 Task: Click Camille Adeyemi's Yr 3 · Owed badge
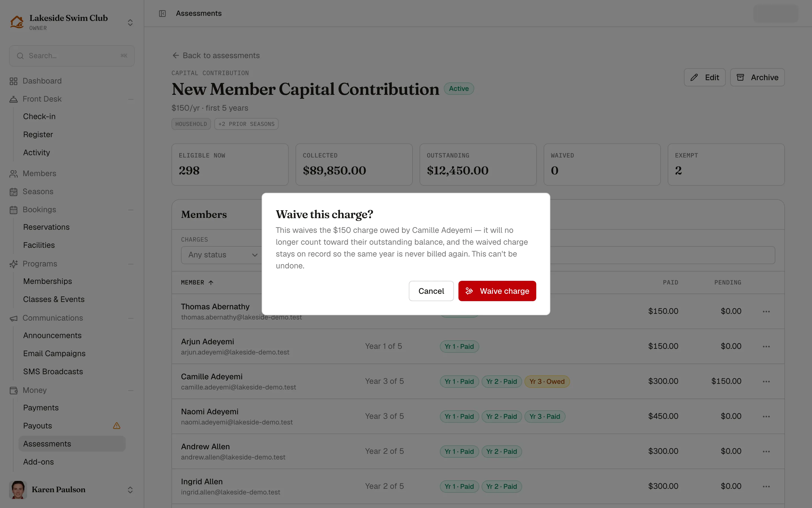coord(547,381)
